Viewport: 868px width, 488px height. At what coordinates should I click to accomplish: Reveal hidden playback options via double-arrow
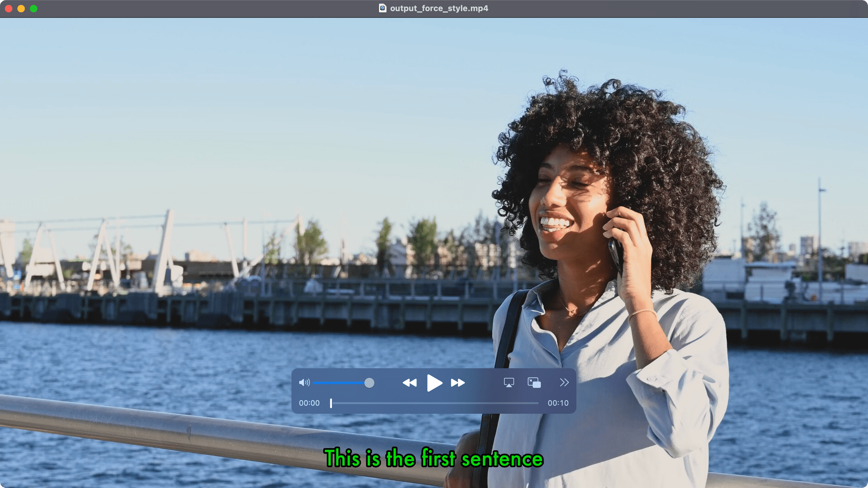point(564,382)
